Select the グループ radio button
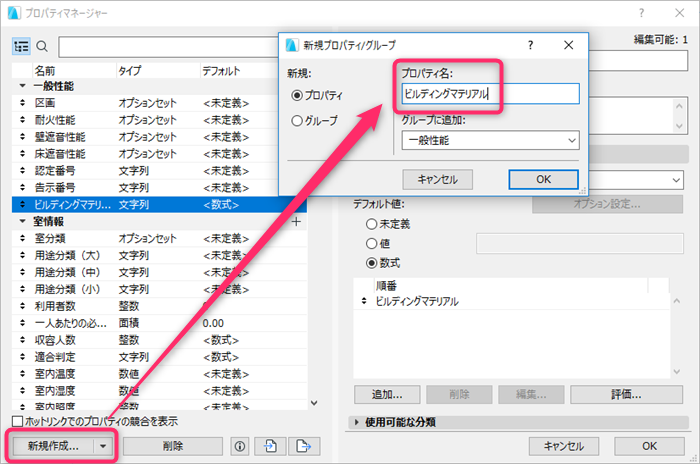 296,121
